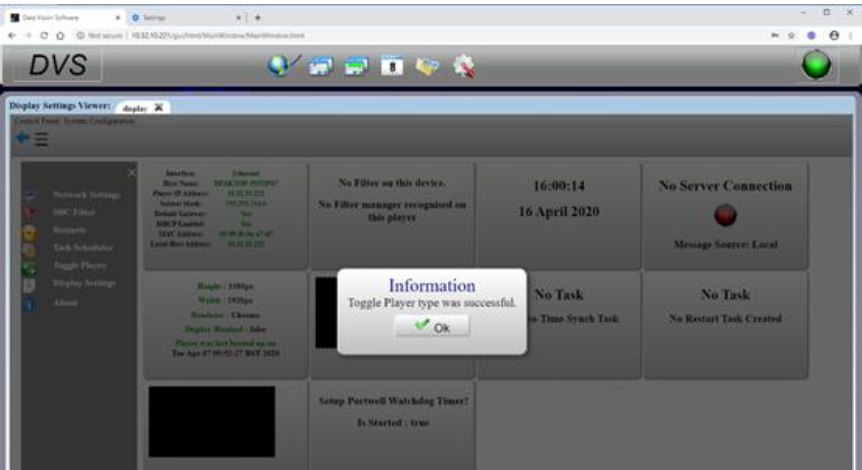Close the sidebar menu with its X
The image size is (862, 470).
(x=132, y=173)
